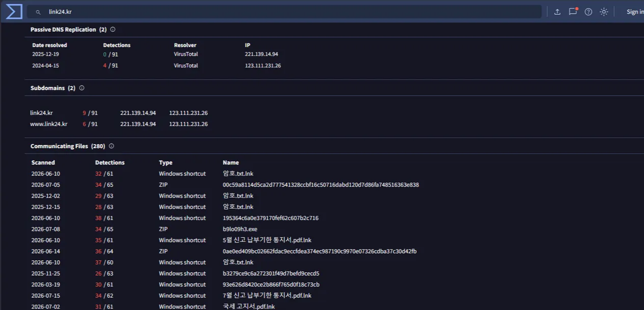
Task: Open ZIP file 00c59a8114d5ca2d hash
Action: [x=320, y=185]
